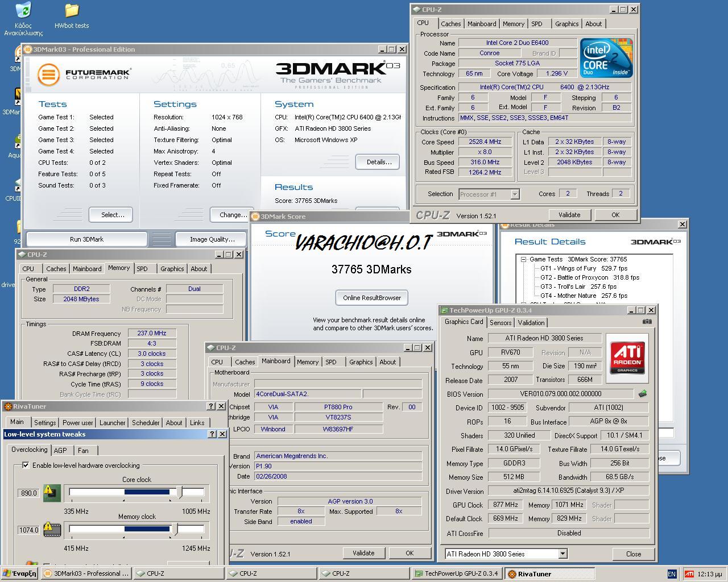
Task: Switch to the AGP tab
Action: pos(60,450)
